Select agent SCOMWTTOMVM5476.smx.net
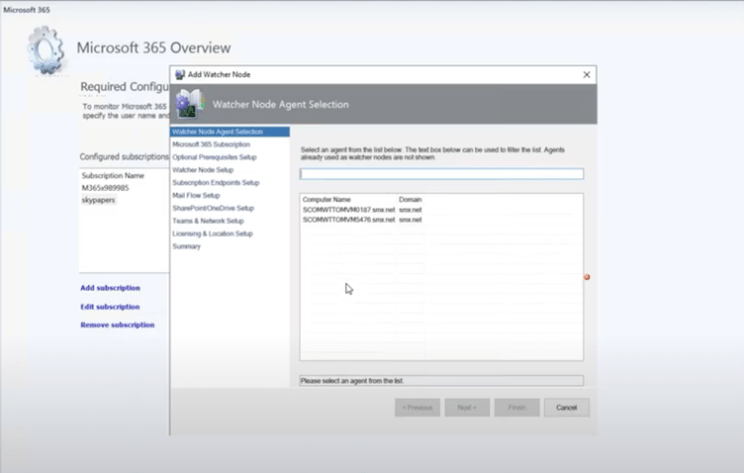The width and height of the screenshot is (744, 473). click(x=349, y=220)
